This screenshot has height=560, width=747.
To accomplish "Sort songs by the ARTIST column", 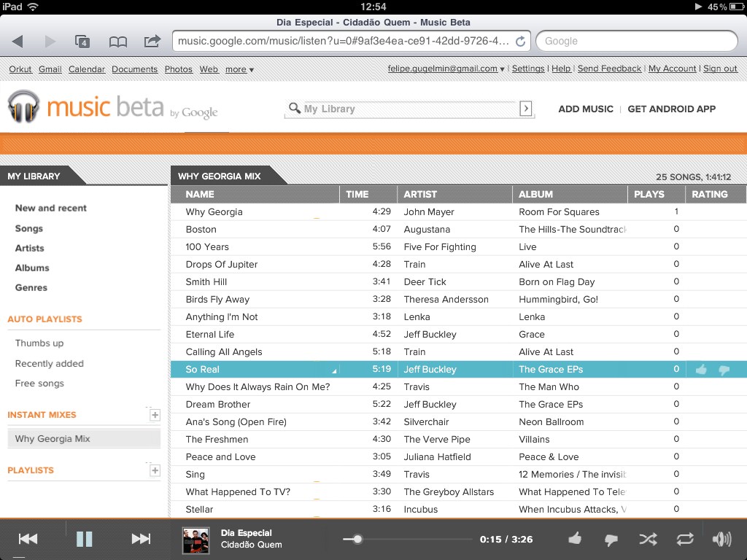I will 454,194.
